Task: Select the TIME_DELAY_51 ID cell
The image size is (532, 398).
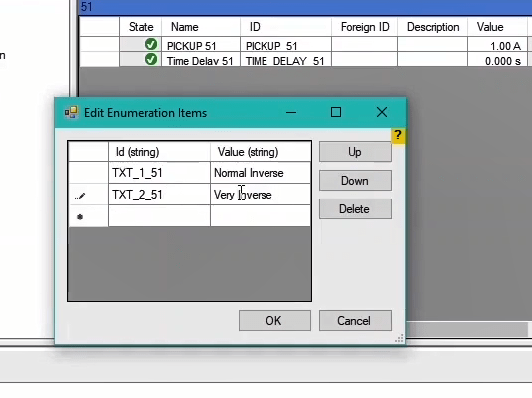Action: [x=285, y=59]
